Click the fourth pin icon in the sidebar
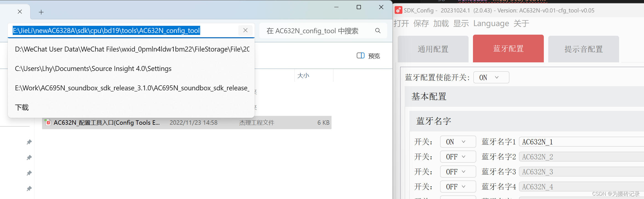644x199 pixels. point(29,188)
